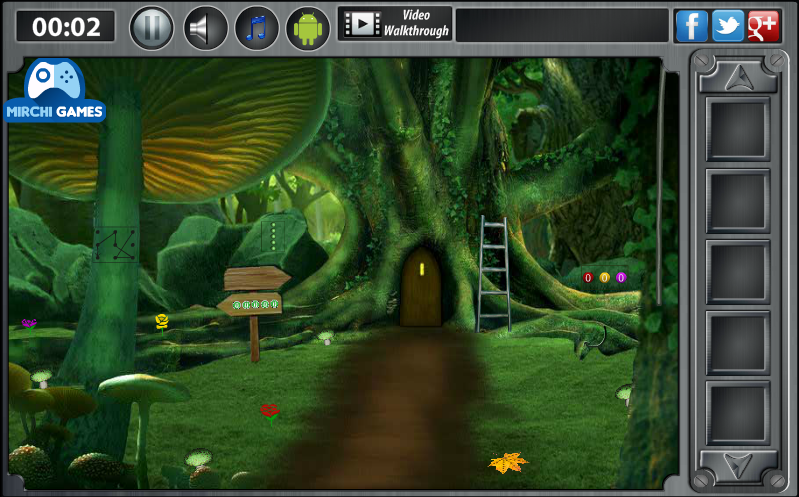Click the timer display 00:02
This screenshot has height=497, width=799.
tap(66, 26)
